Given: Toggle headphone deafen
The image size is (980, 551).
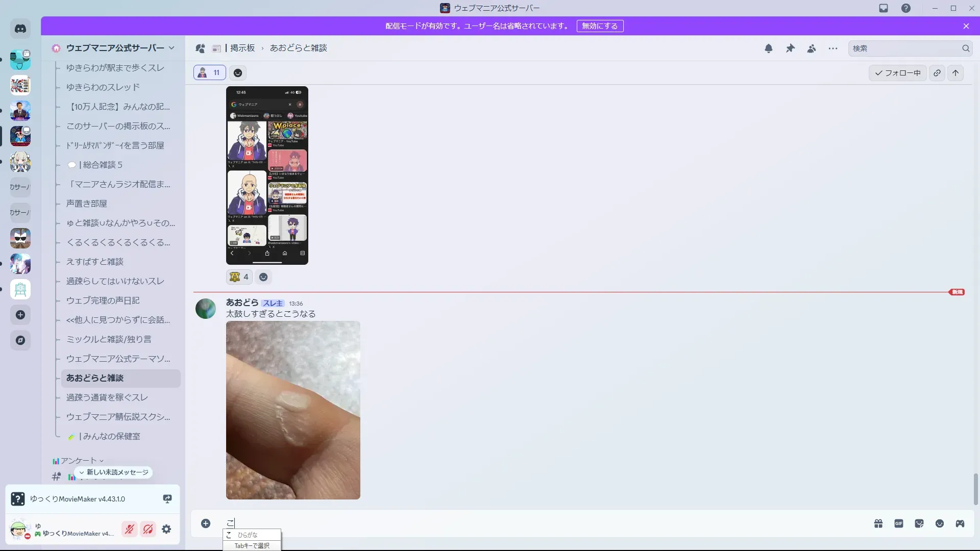Looking at the screenshot, I should [148, 529].
